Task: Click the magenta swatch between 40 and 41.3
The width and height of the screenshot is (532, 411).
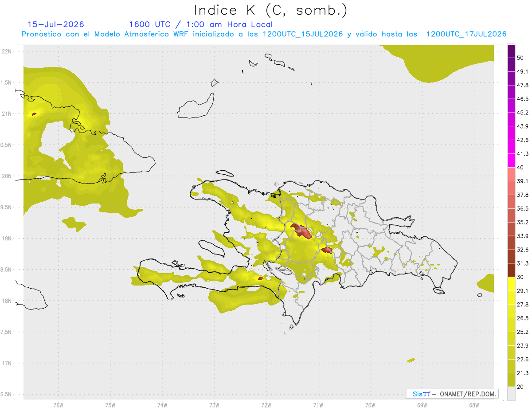Action: click(x=511, y=160)
